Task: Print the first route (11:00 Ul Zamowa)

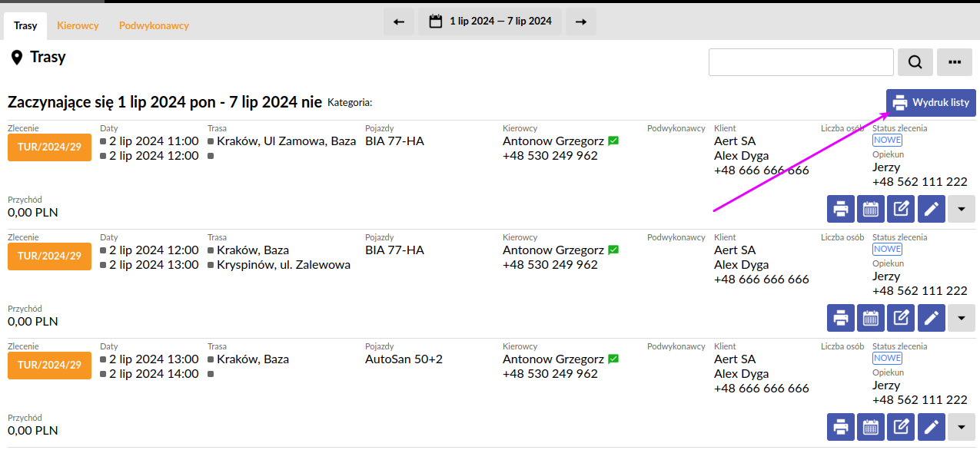Action: (x=841, y=209)
